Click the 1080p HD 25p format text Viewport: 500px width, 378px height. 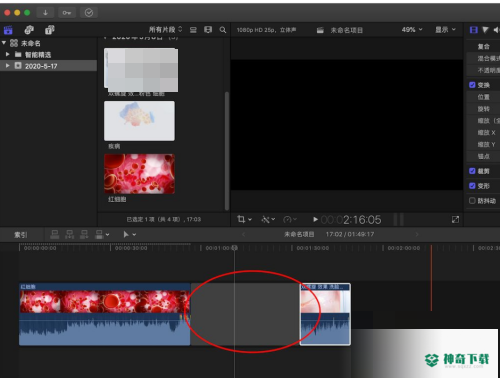click(266, 30)
